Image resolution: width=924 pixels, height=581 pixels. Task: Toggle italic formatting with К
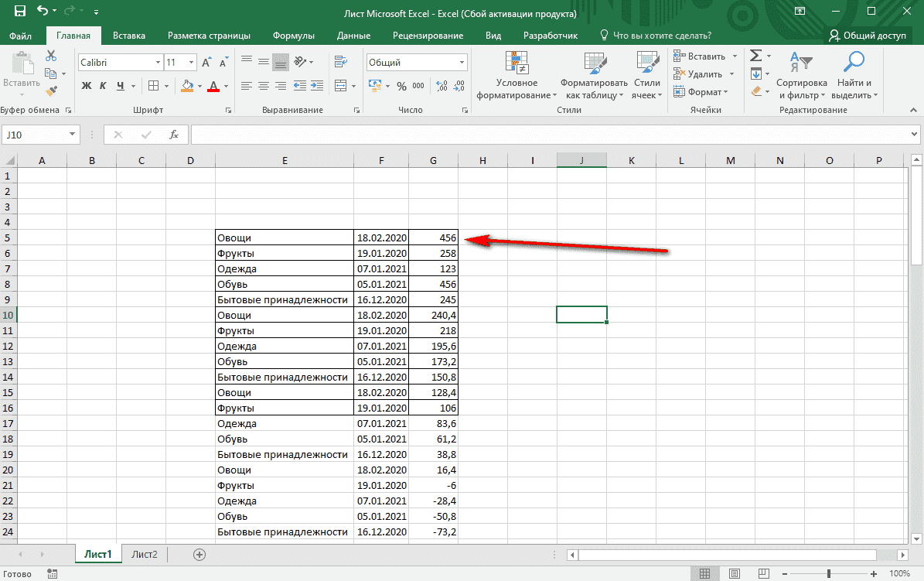click(x=104, y=85)
